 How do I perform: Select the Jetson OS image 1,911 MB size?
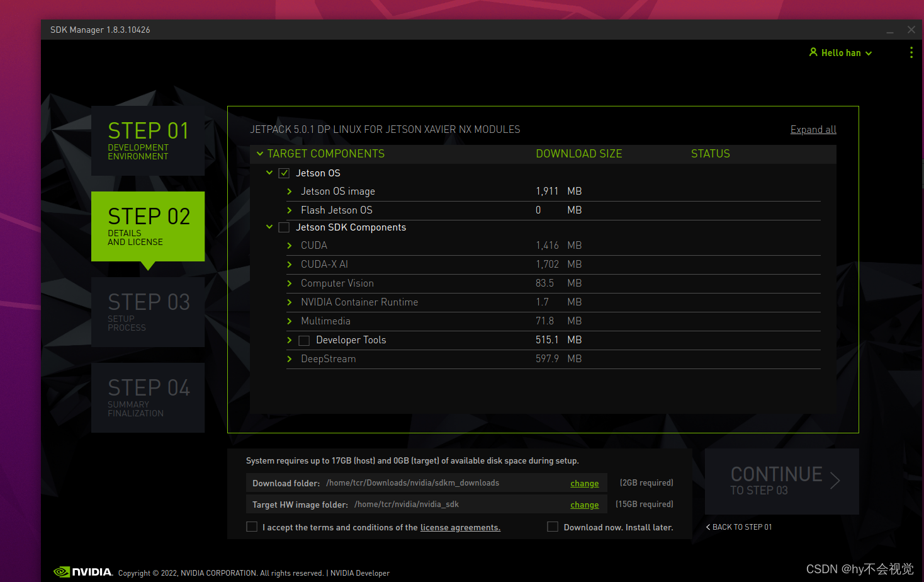coord(558,191)
